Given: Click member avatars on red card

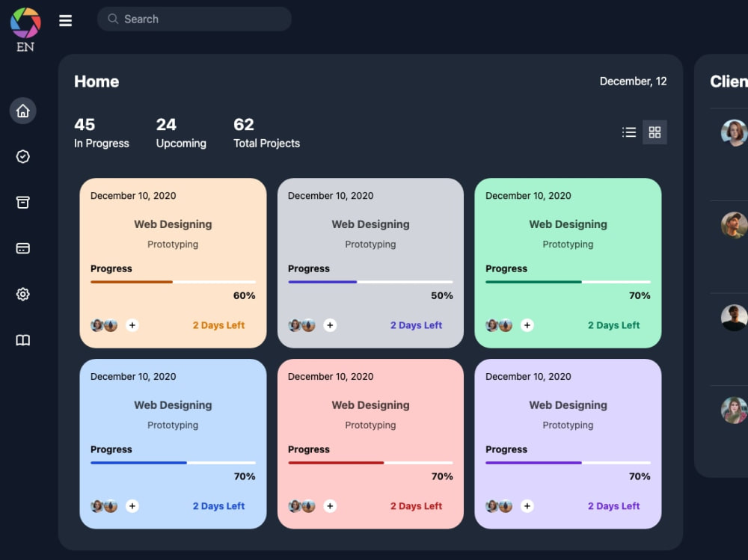Looking at the screenshot, I should point(301,506).
